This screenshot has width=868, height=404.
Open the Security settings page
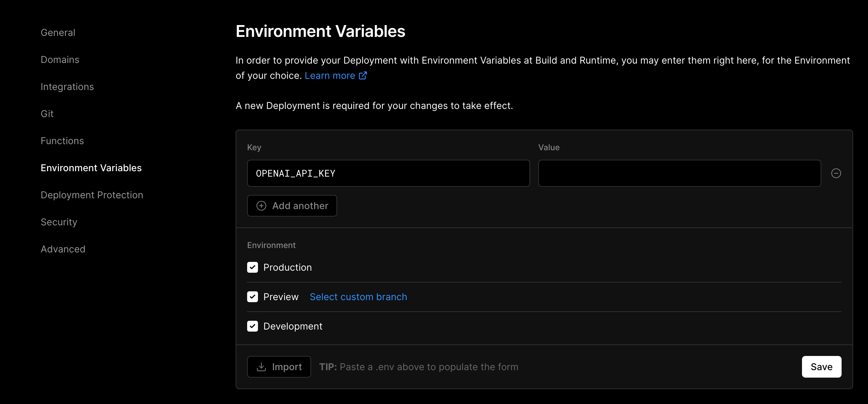[x=59, y=222]
